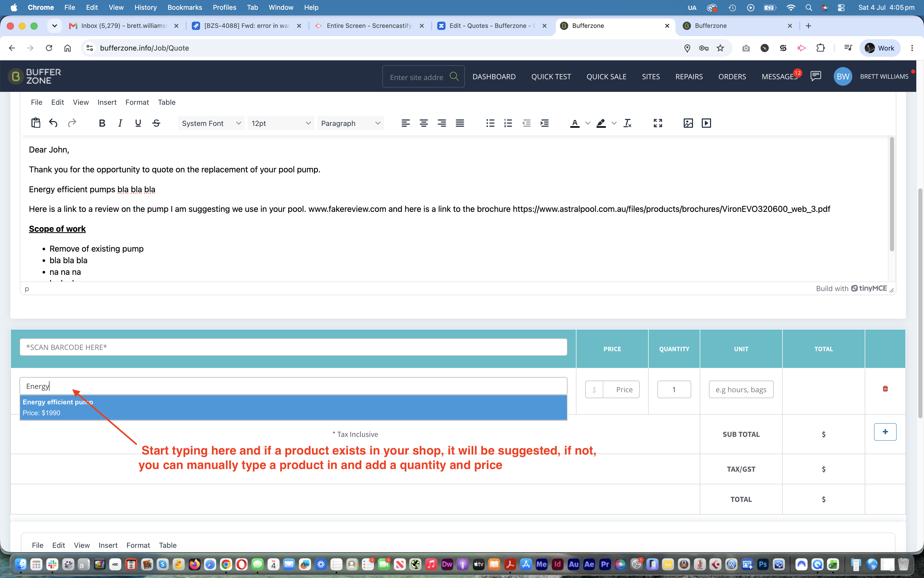Align text left
The height and width of the screenshot is (578, 924).
click(x=406, y=123)
